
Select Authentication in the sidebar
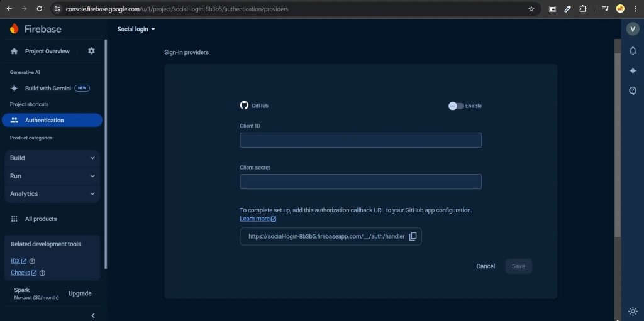[52, 120]
